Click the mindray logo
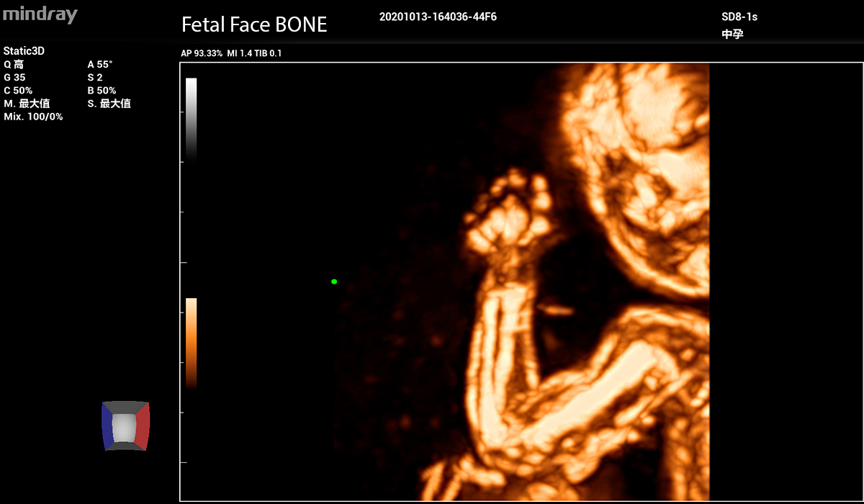Screen dimensions: 864x504 (40, 14)
